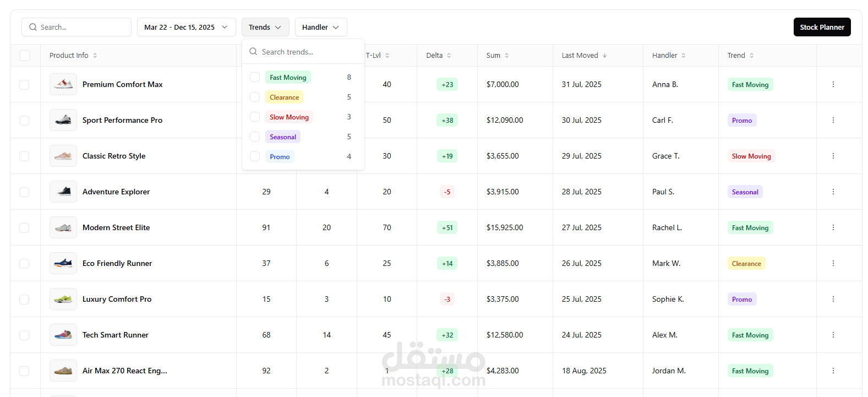The width and height of the screenshot is (868, 397).
Task: Open row options for Eco Friendly Runner
Action: (833, 263)
